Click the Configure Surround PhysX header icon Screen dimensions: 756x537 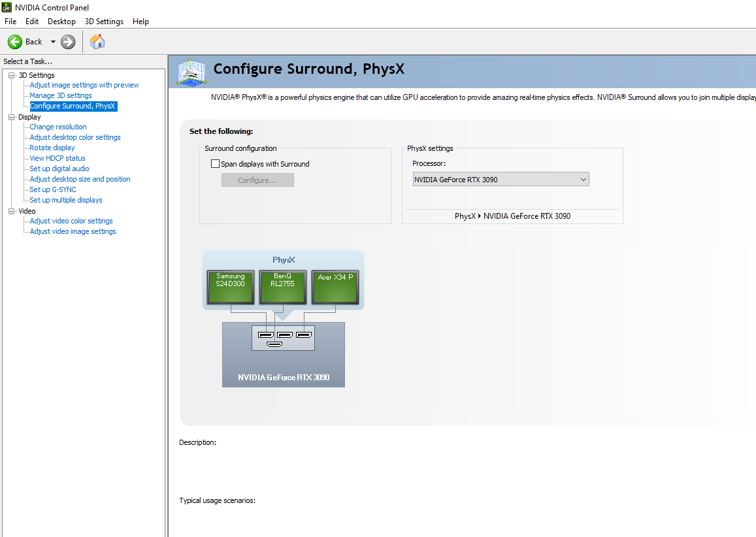click(x=192, y=73)
